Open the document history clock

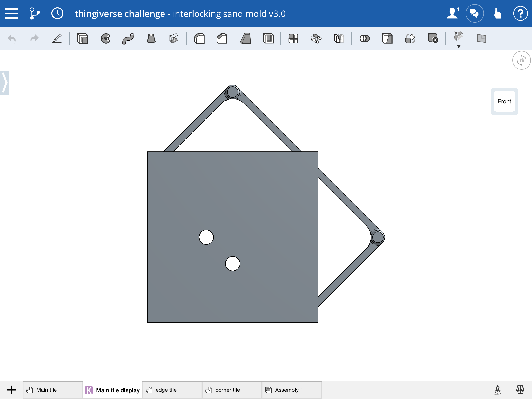(57, 14)
